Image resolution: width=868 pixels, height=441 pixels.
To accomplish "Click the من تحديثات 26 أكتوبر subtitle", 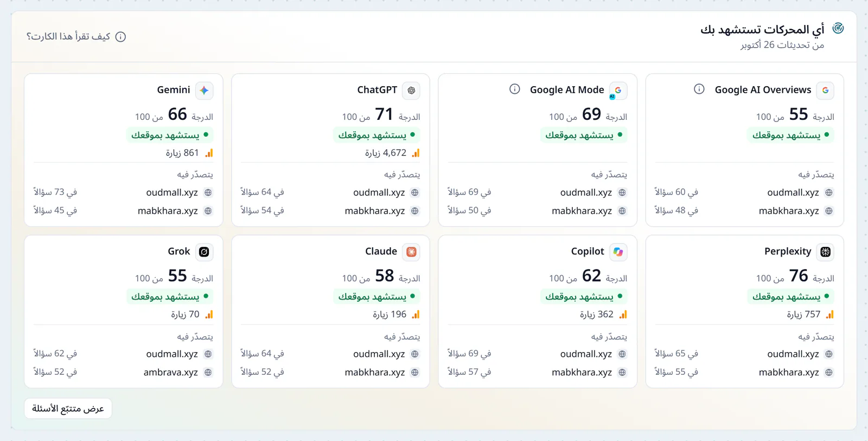I will pyautogui.click(x=782, y=45).
